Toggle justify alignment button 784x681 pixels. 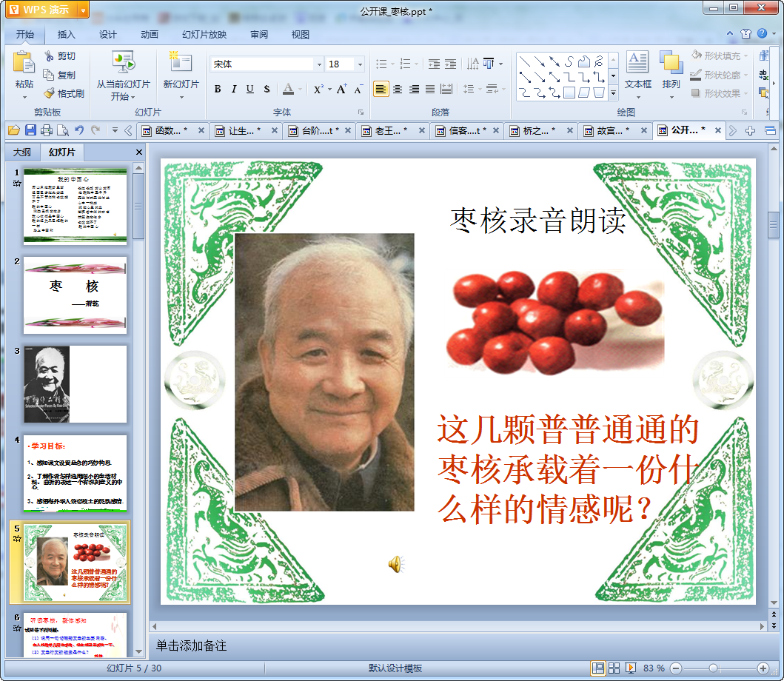[430, 89]
